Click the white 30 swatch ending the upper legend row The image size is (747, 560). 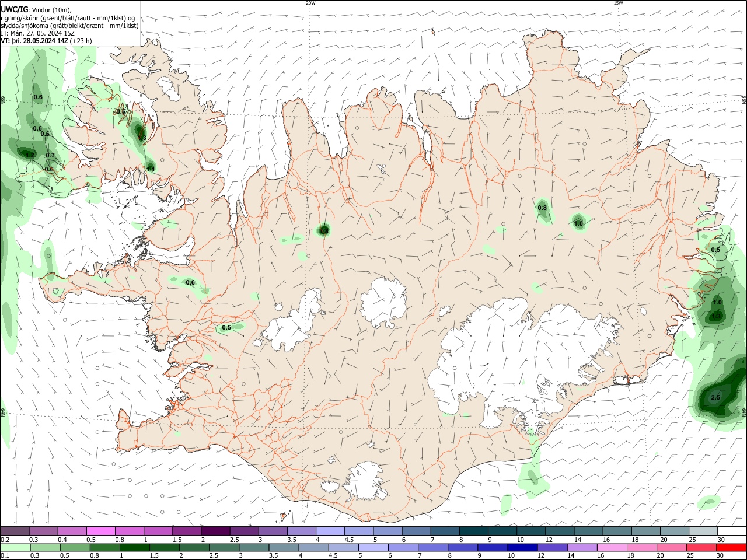pyautogui.click(x=732, y=531)
